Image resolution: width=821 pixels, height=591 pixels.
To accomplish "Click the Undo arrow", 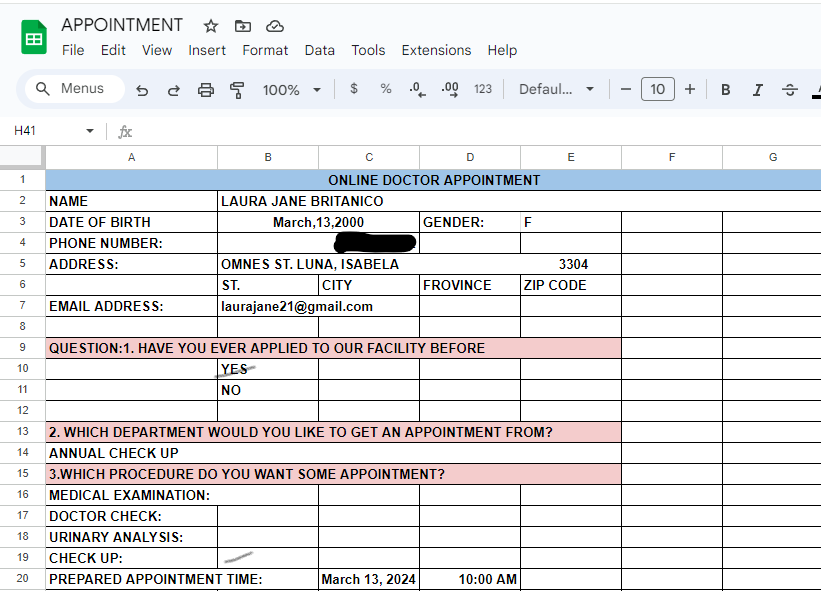I will [x=142, y=90].
